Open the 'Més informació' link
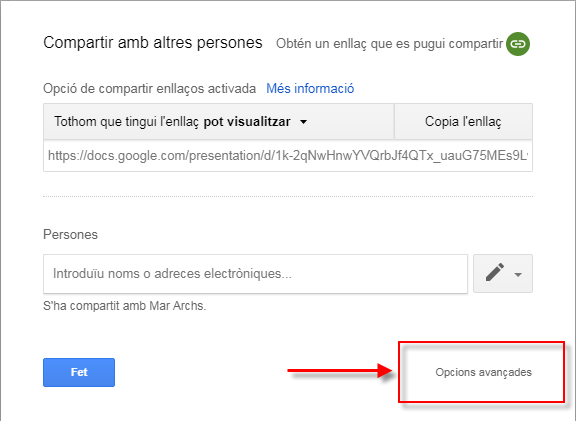The image size is (576, 421). coord(310,89)
